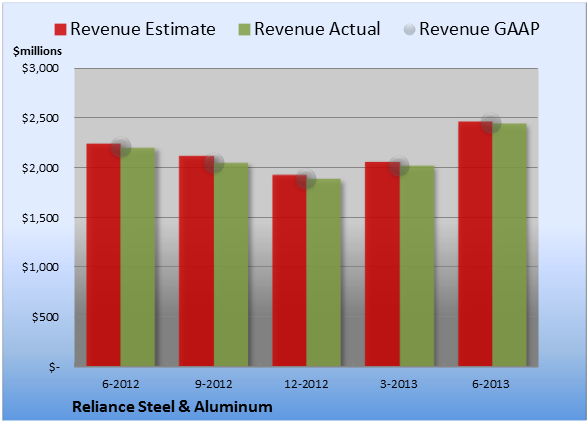The height and width of the screenshot is (422, 588).
Task: Select the red estimate bar for 12-2012
Action: [x=290, y=270]
